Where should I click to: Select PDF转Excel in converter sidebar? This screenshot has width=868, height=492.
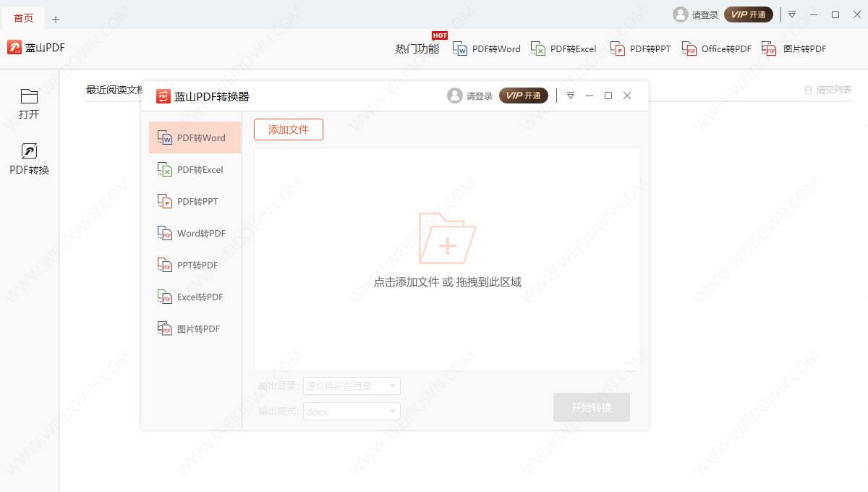click(195, 169)
